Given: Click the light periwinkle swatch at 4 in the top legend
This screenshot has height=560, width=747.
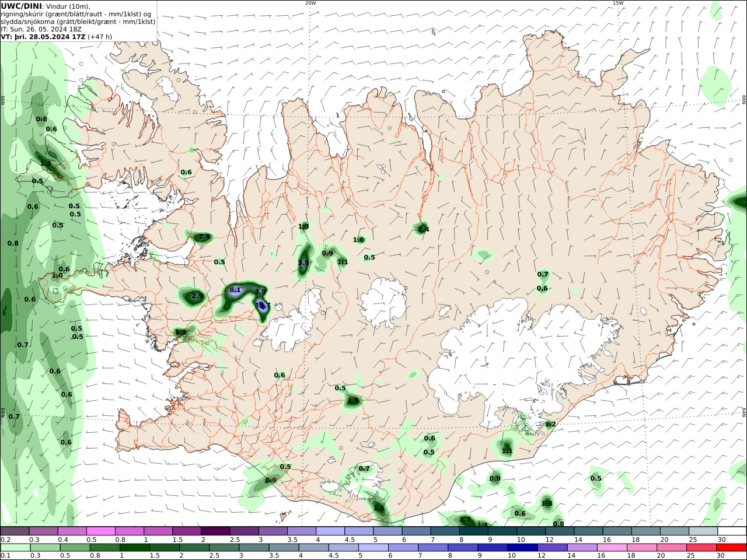Looking at the screenshot, I should pos(330,531).
